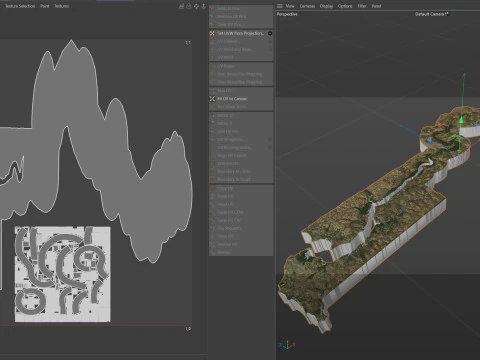Click the Cycle UV CW icon
The height and width of the screenshot is (360, 480).
click(x=212, y=220)
